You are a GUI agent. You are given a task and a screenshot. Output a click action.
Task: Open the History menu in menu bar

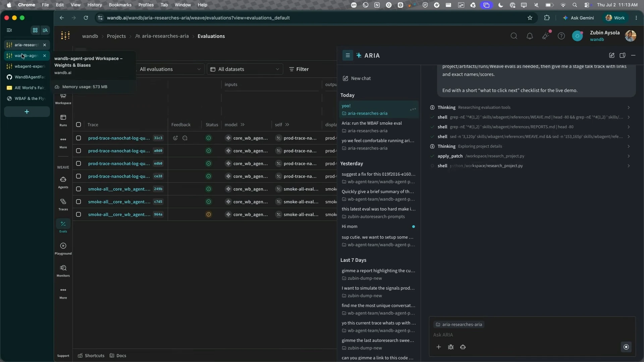click(95, 5)
